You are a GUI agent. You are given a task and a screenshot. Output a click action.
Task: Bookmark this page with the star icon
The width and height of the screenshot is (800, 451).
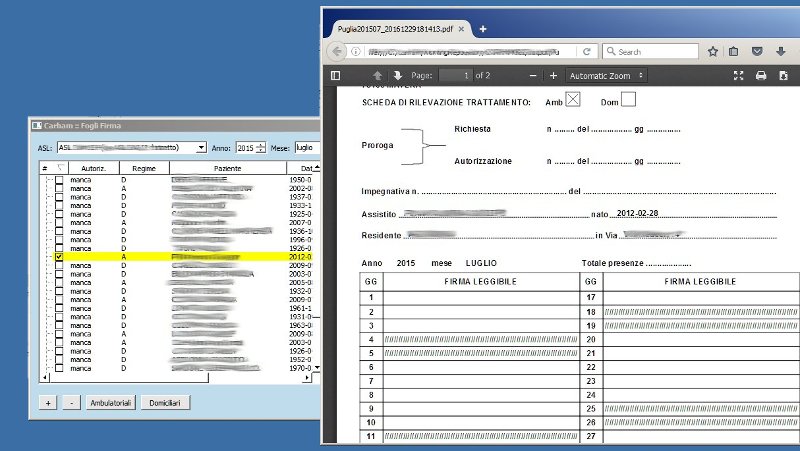(713, 52)
